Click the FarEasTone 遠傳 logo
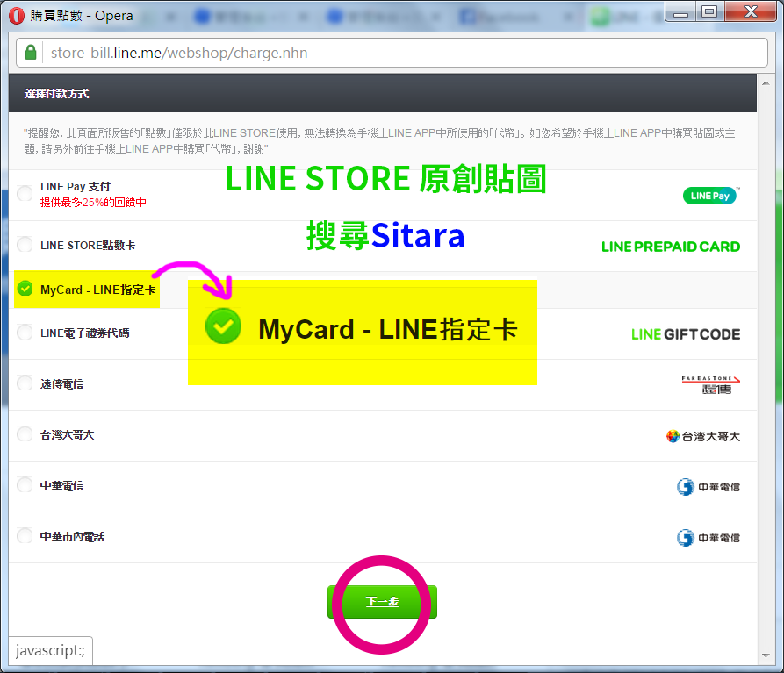The width and height of the screenshot is (784, 673). [x=710, y=385]
